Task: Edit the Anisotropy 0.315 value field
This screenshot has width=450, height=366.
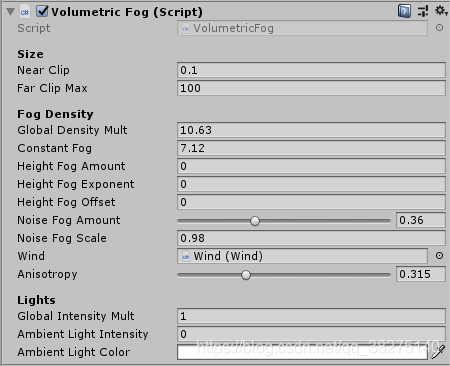Action: (421, 274)
